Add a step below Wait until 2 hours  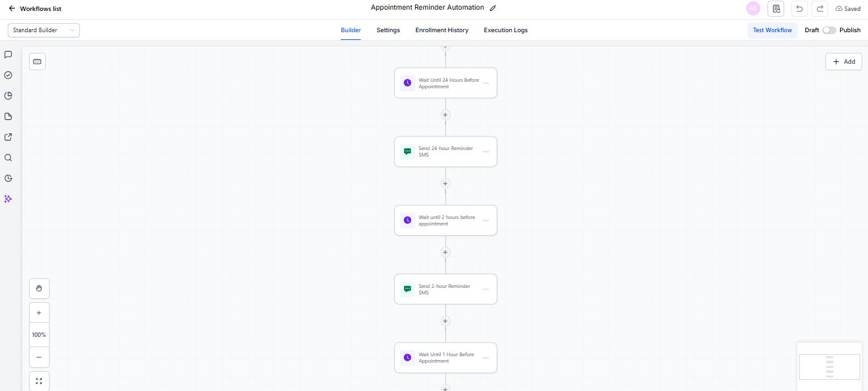coord(445,252)
